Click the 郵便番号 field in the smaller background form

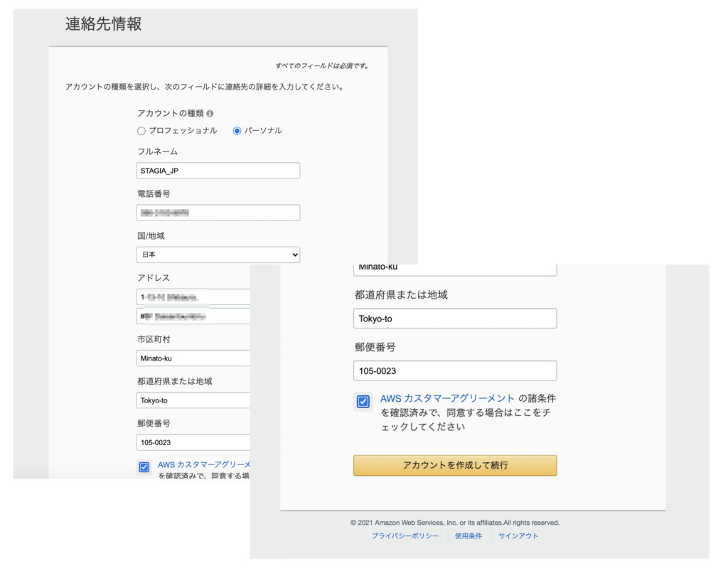pyautogui.click(x=193, y=442)
